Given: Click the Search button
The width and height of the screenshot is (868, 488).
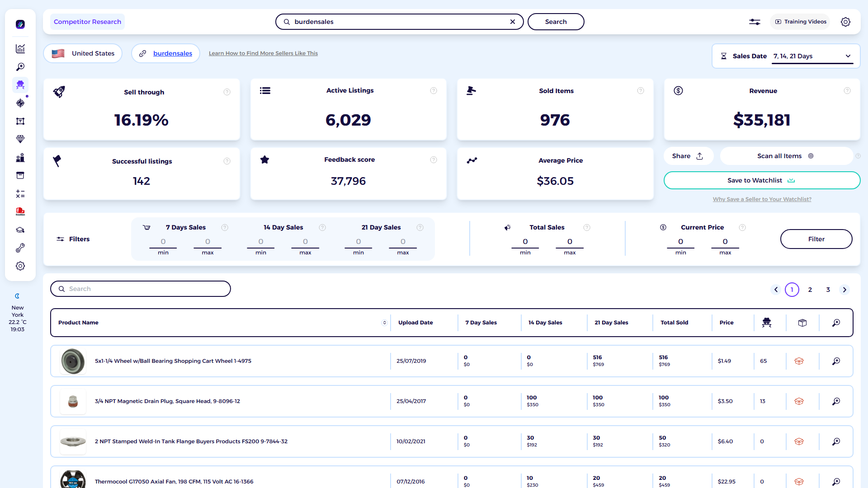Looking at the screenshot, I should point(556,22).
